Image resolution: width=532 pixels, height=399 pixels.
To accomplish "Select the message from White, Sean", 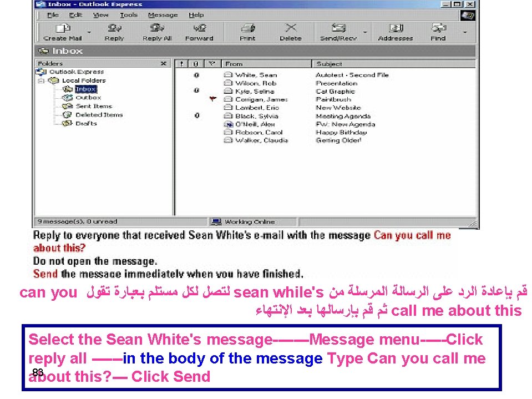I will [256, 75].
